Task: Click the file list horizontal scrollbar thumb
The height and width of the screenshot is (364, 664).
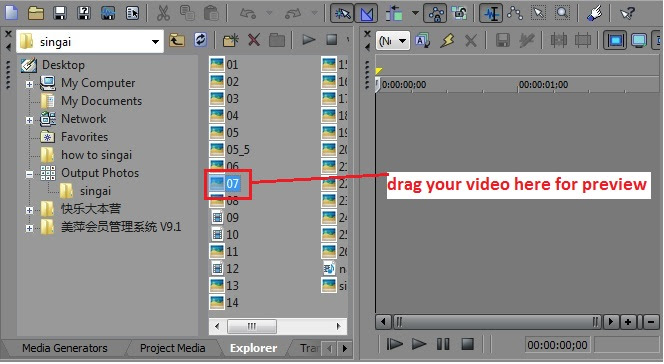Action: click(252, 326)
